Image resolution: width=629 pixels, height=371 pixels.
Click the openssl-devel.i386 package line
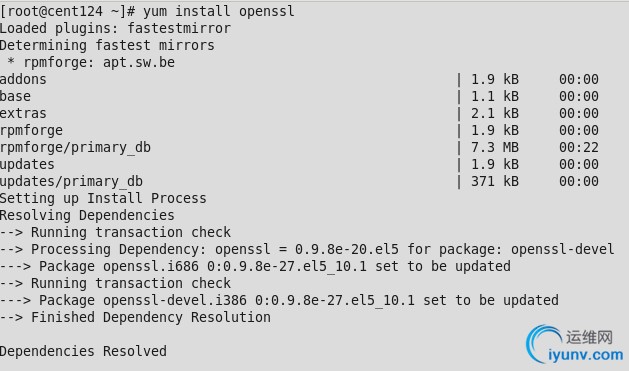coord(279,300)
